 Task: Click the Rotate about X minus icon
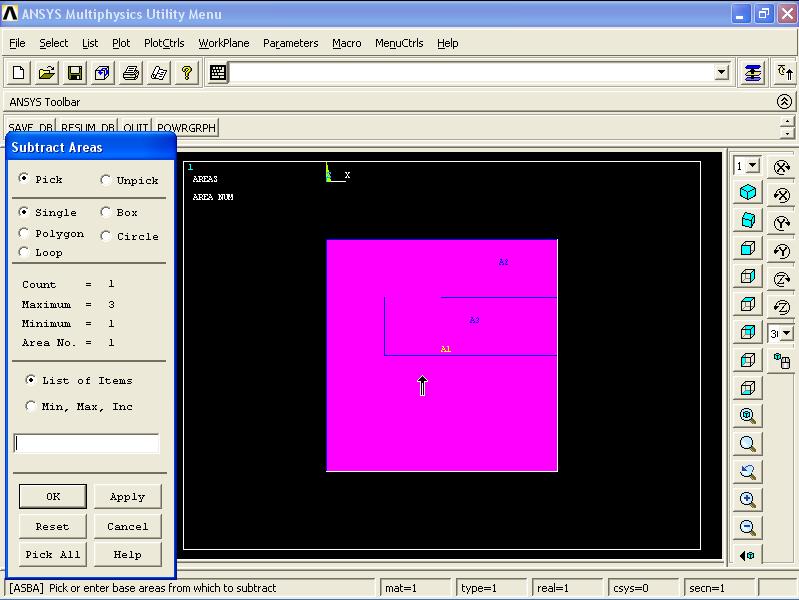pos(782,195)
